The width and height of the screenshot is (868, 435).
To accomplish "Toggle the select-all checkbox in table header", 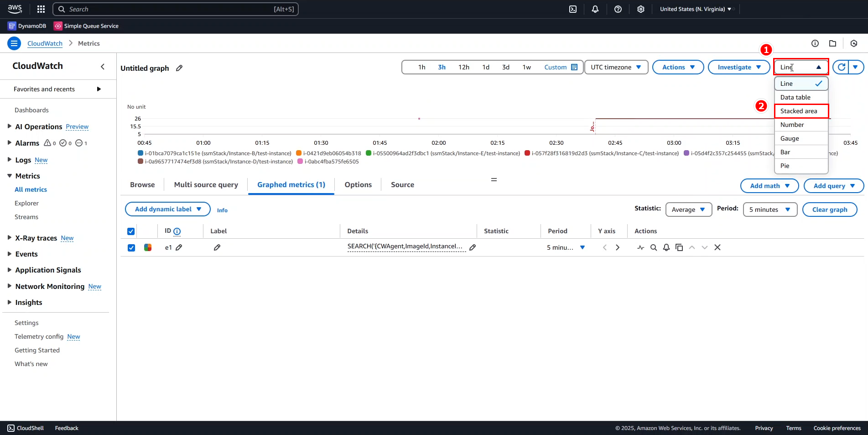I will pyautogui.click(x=131, y=231).
